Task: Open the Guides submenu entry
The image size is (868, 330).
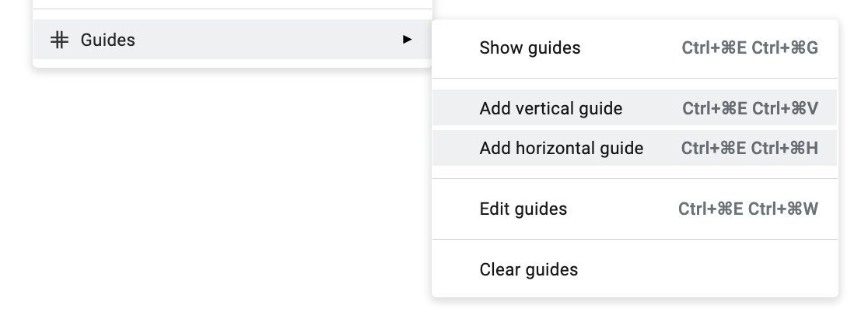Action: click(233, 40)
